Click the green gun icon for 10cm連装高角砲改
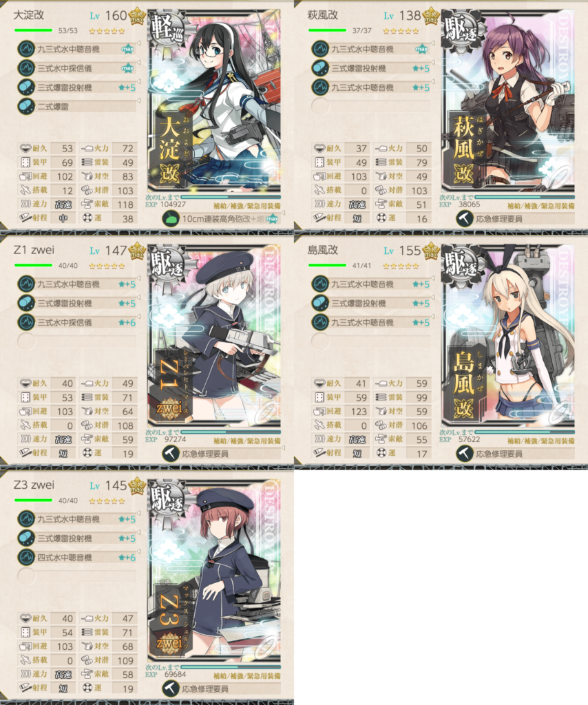 coord(170,219)
